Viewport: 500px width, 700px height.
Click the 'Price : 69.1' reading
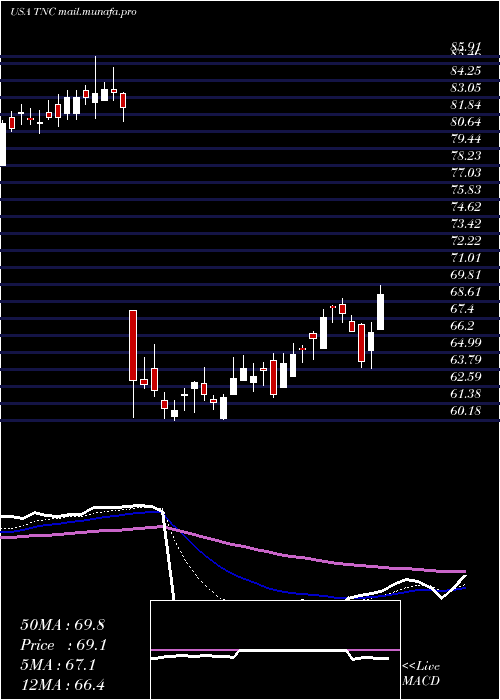[63, 645]
